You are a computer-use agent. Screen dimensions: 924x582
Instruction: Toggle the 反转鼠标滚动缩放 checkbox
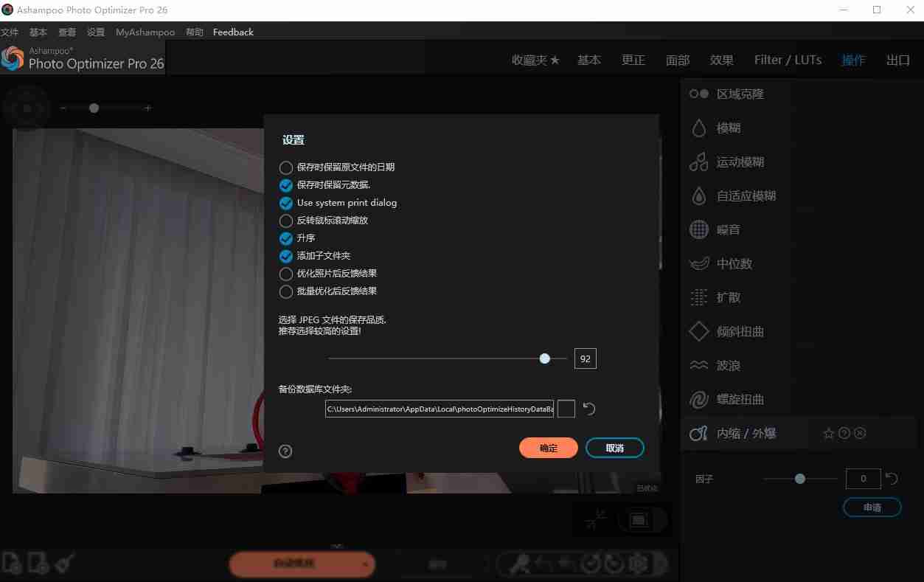coord(286,221)
